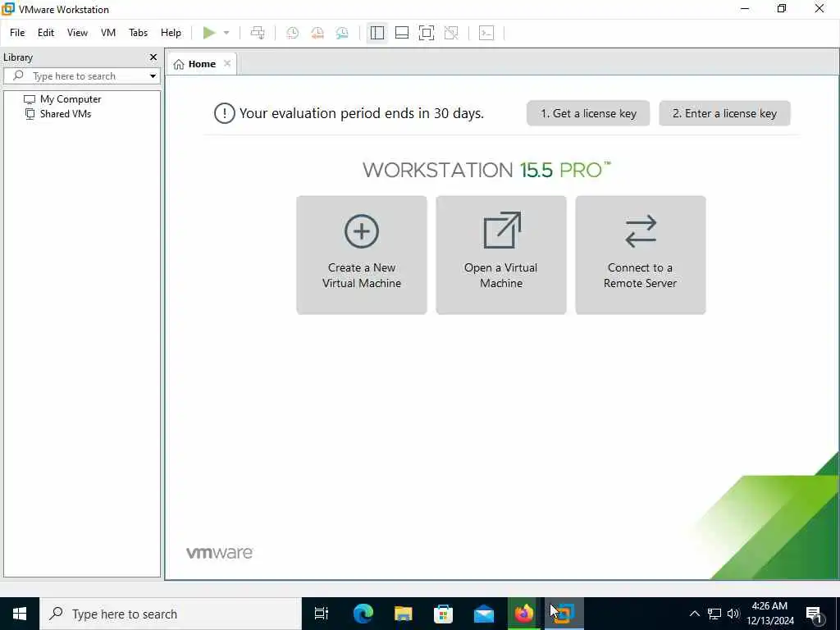Click the volume speaker tray icon
Image resolution: width=840 pixels, height=630 pixels.
(x=733, y=614)
